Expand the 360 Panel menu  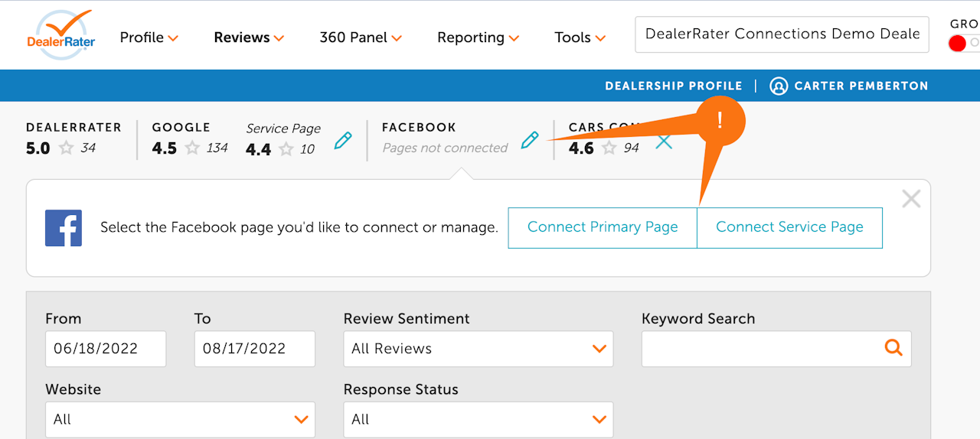(x=361, y=37)
